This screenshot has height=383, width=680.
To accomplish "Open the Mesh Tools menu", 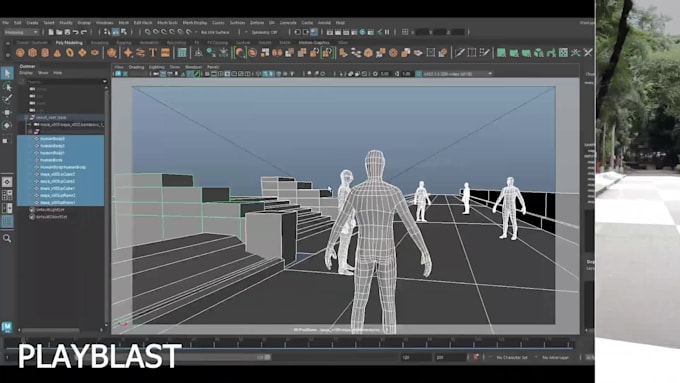I will (x=167, y=23).
